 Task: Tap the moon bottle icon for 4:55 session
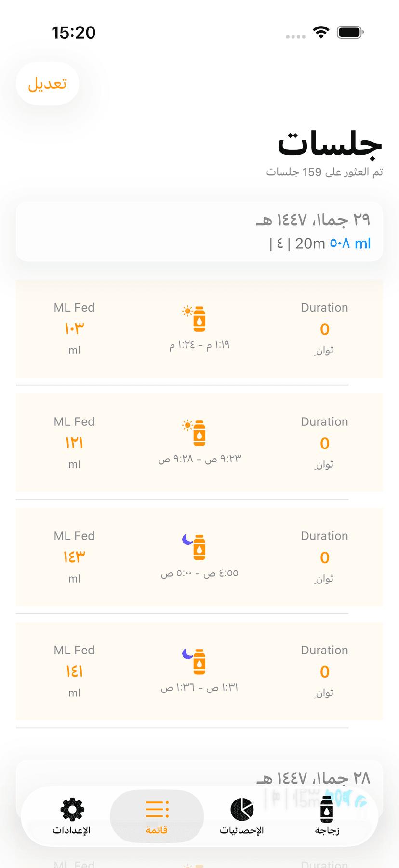click(x=195, y=547)
